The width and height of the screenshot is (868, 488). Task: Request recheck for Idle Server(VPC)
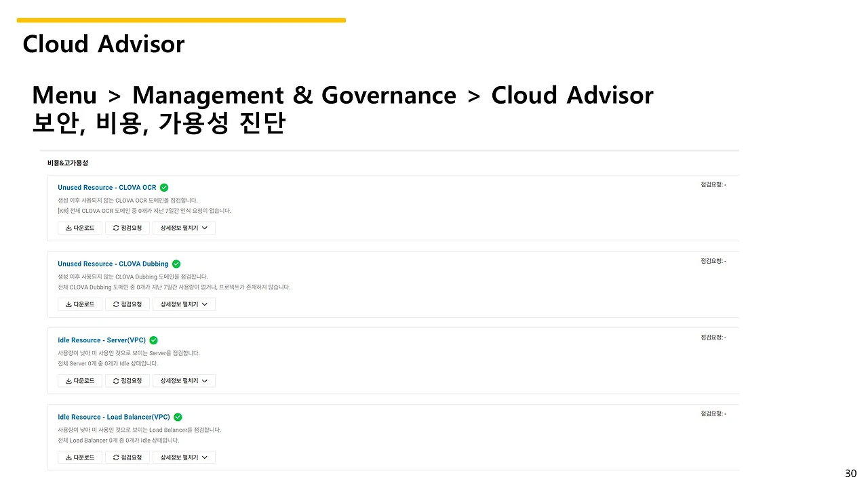tap(127, 381)
